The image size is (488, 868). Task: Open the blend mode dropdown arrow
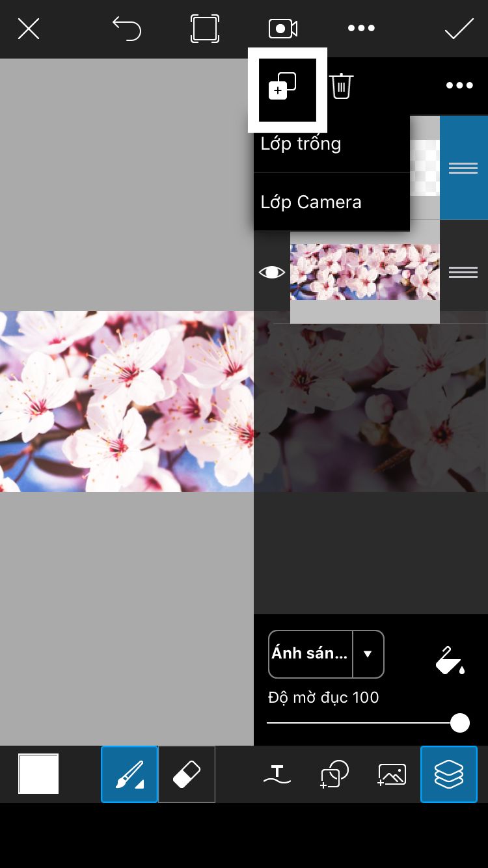tap(368, 654)
